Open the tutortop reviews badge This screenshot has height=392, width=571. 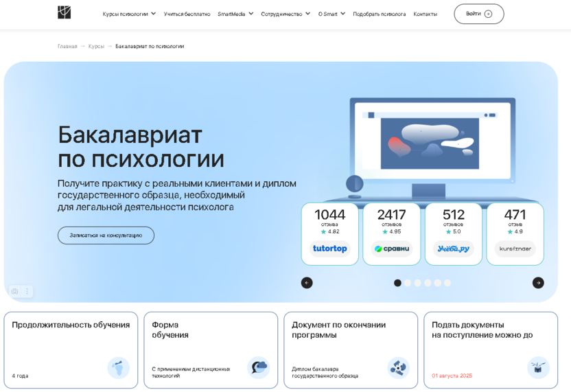[x=330, y=249]
